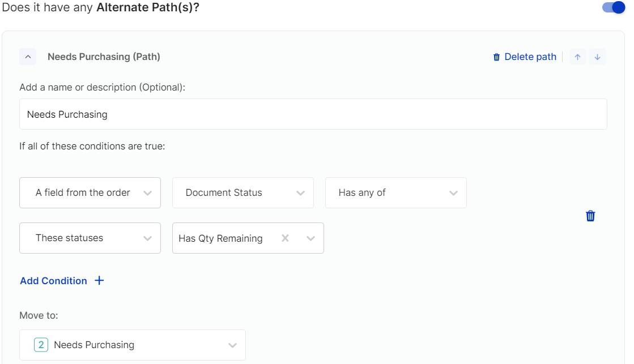Click the Add Condition link

coord(54,281)
